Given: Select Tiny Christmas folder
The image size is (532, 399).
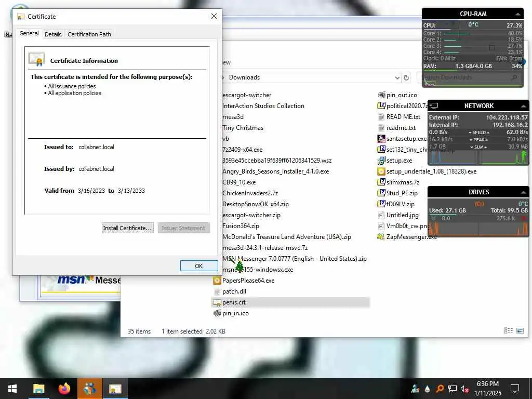Looking at the screenshot, I should tap(243, 128).
